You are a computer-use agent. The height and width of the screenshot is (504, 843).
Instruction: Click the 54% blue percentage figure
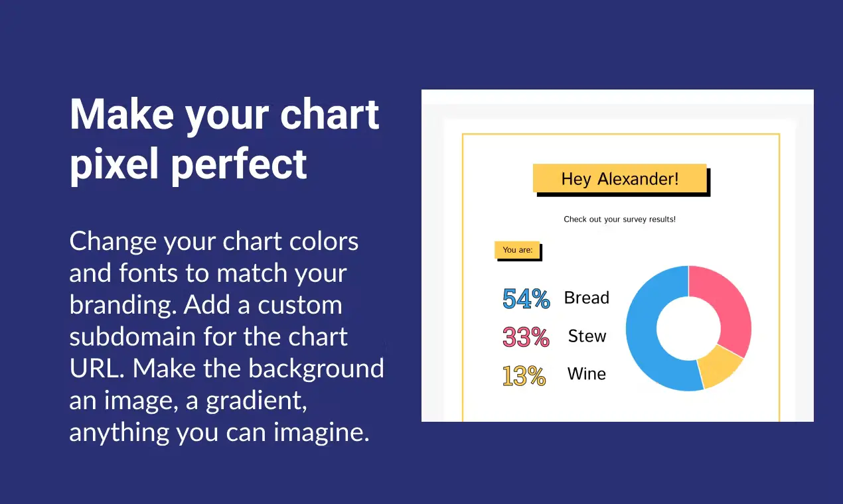tap(526, 299)
